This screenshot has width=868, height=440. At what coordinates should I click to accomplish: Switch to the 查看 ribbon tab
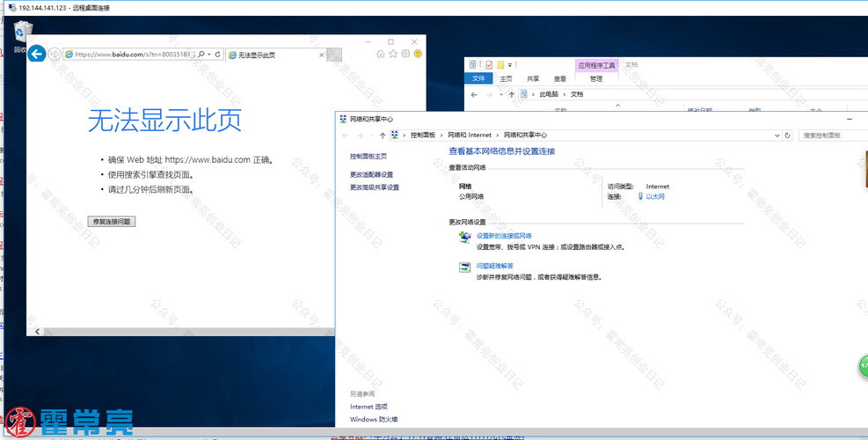click(x=560, y=78)
